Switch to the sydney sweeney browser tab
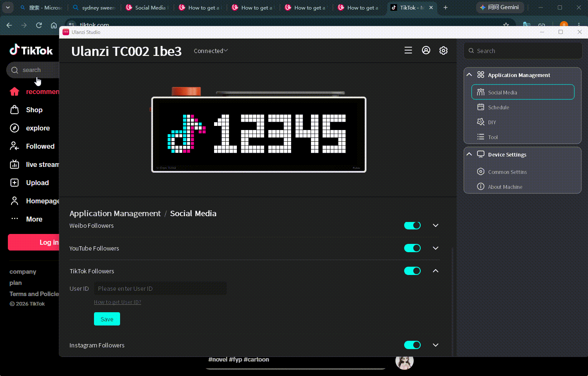 tap(95, 7)
